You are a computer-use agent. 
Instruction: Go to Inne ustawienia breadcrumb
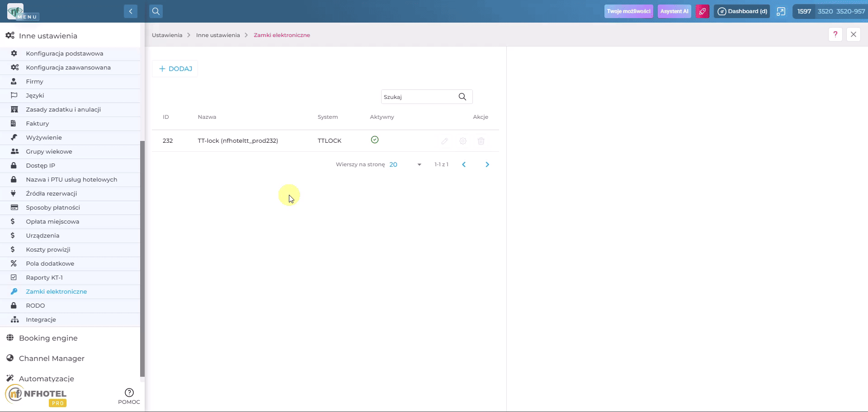click(218, 35)
